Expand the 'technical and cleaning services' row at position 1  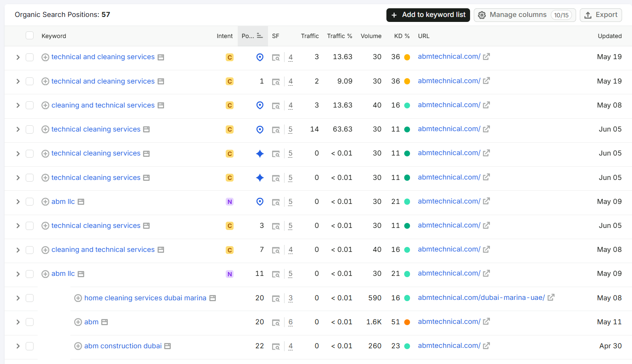tap(18, 81)
